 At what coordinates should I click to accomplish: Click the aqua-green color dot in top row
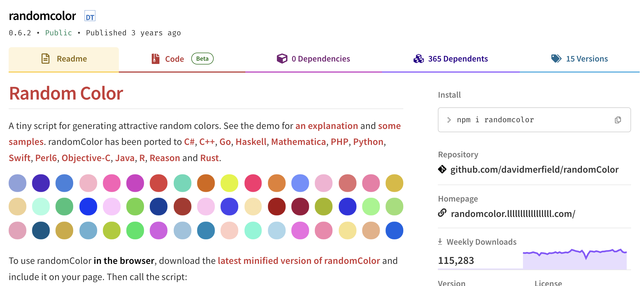[x=182, y=183]
